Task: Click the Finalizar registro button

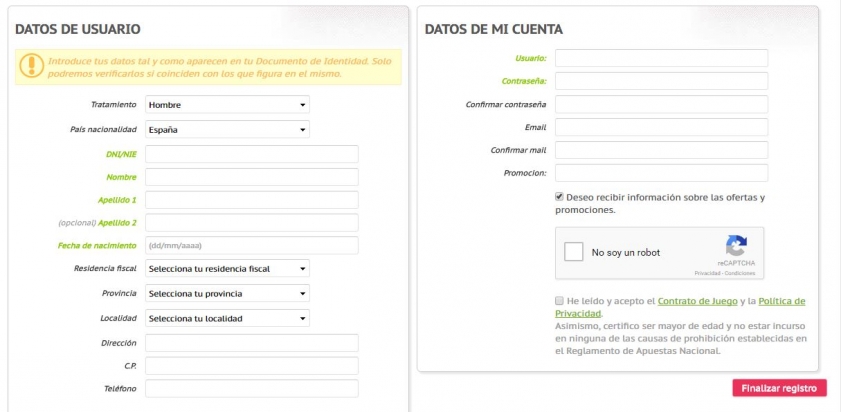Action: click(x=779, y=388)
